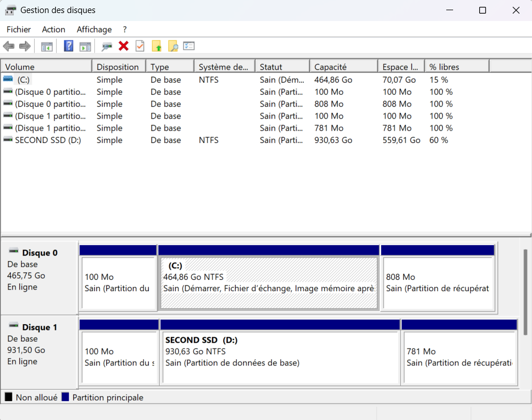Image resolution: width=532 pixels, height=420 pixels.
Task: Click the Back arrow toolbar icon
Action: tap(9, 47)
